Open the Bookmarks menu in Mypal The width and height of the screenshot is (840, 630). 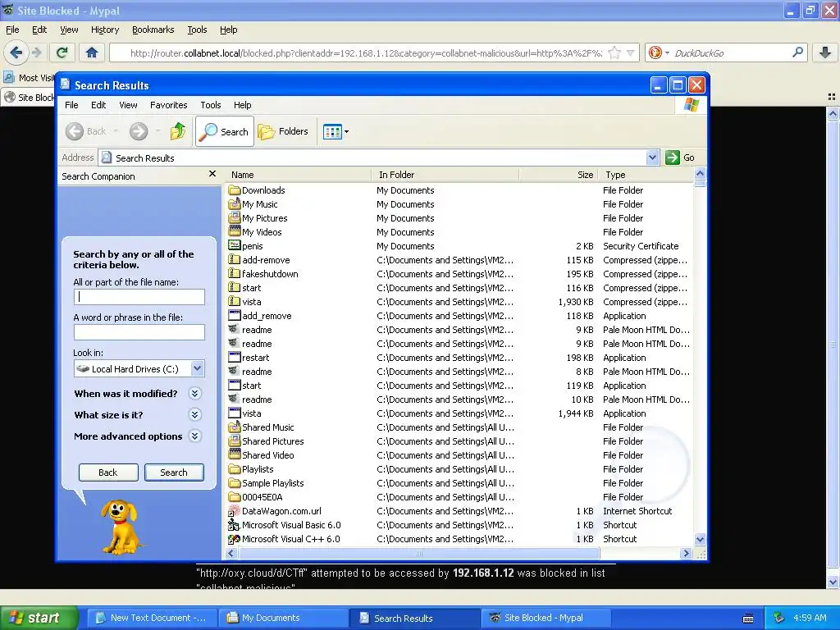click(153, 30)
